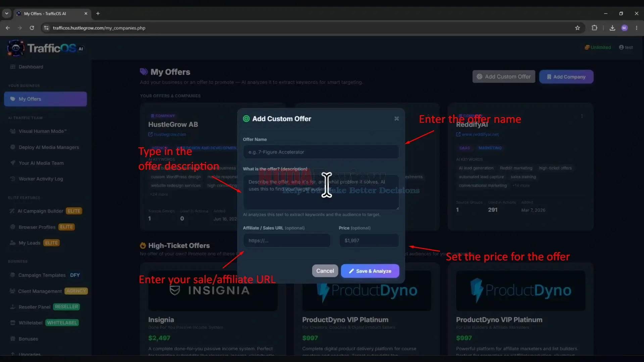The height and width of the screenshot is (362, 644).
Task: Click Save & Analyze button
Action: tap(370, 271)
